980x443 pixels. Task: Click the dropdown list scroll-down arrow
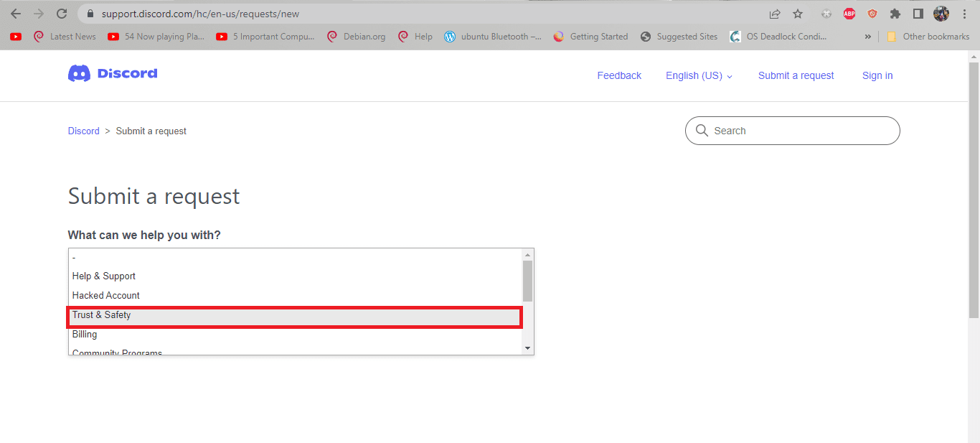point(528,348)
